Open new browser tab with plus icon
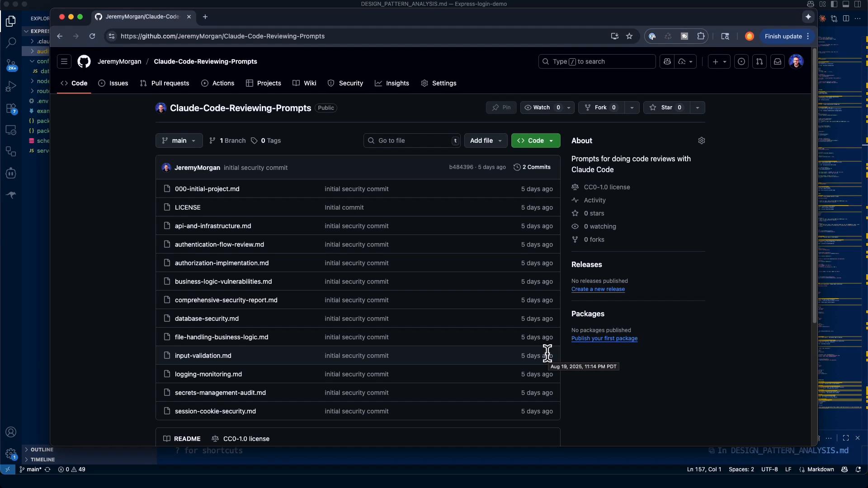 click(x=205, y=17)
